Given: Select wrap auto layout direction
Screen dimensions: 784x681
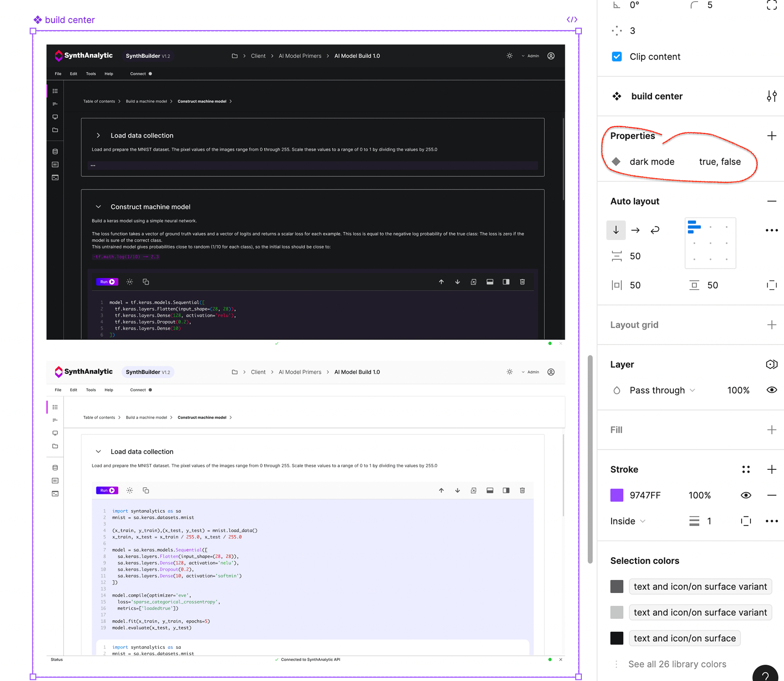Looking at the screenshot, I should click(x=655, y=230).
